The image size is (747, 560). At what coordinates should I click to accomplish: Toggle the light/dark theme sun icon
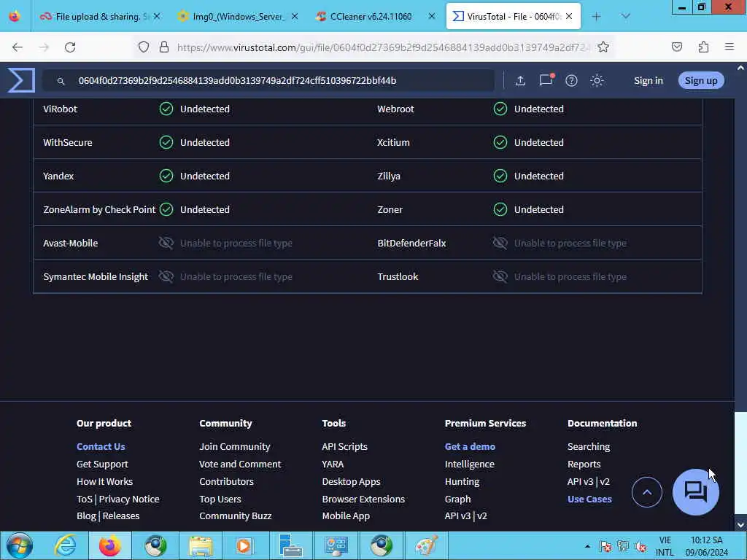pos(597,80)
